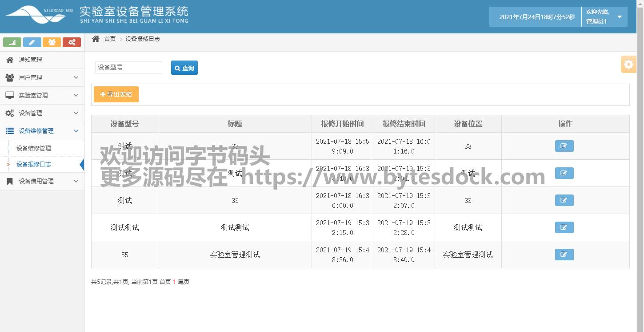Click the green signal bars shortcut icon
Viewport: 644px width, 332px height.
[12, 42]
